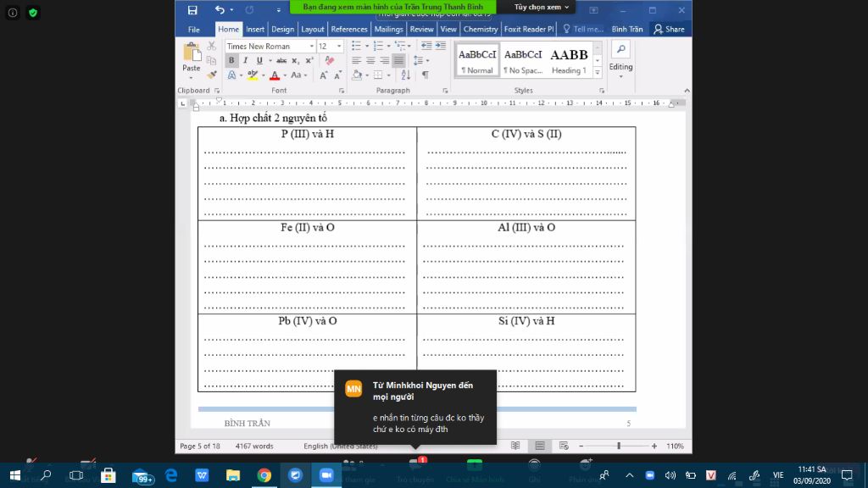Toggle Underline formatting
Image resolution: width=868 pixels, height=488 pixels.
point(259,61)
